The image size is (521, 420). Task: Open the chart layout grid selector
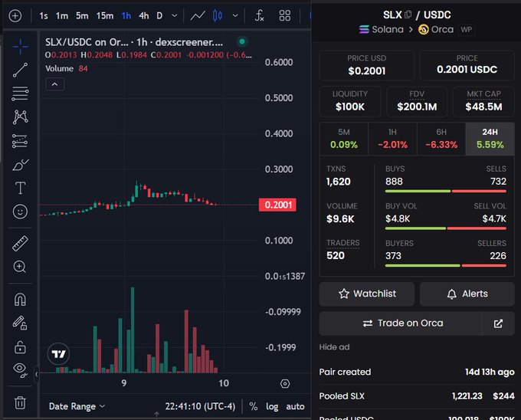(x=285, y=15)
